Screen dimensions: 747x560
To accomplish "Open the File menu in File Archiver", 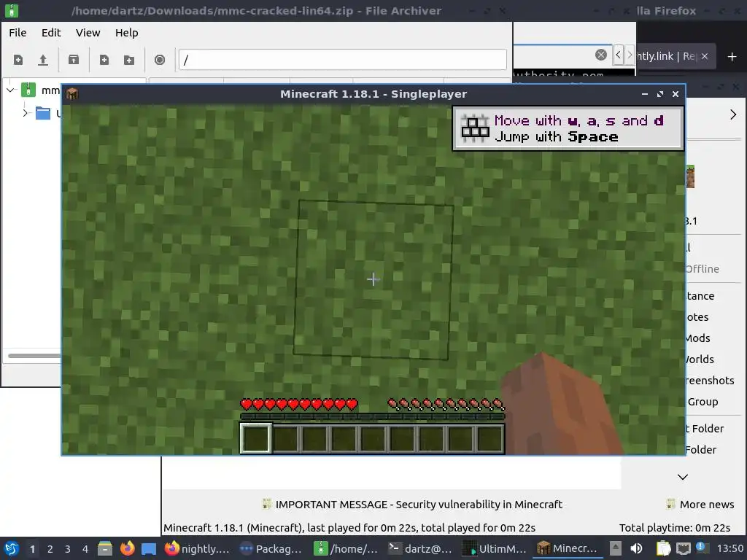I will (18, 32).
